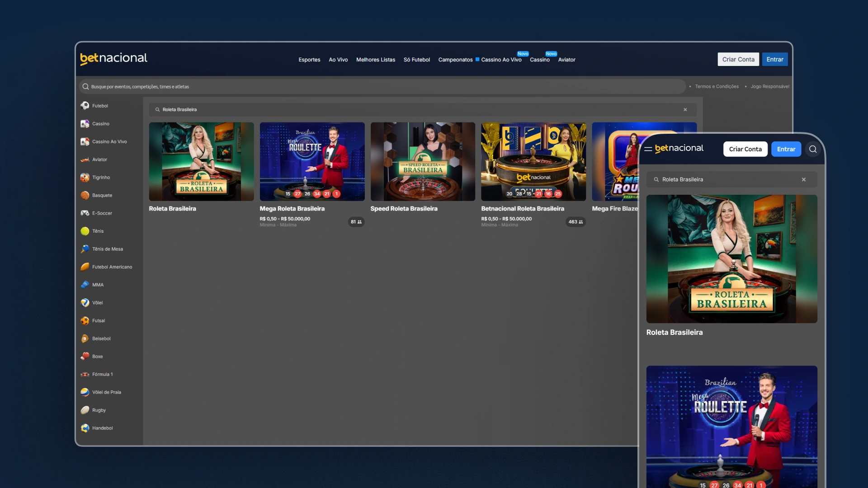Screen dimensions: 868x488
Task: Open the Campeonatos menu item
Action: (455, 60)
